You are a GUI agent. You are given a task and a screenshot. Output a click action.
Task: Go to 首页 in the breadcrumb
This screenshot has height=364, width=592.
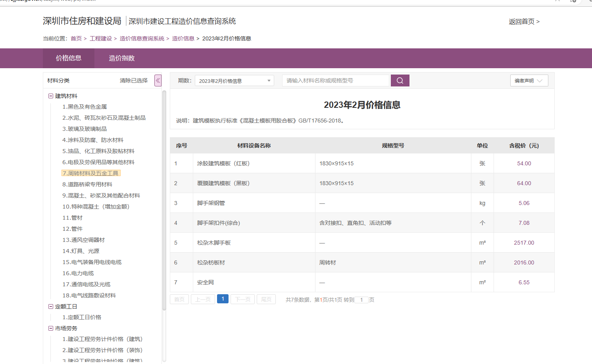click(76, 38)
